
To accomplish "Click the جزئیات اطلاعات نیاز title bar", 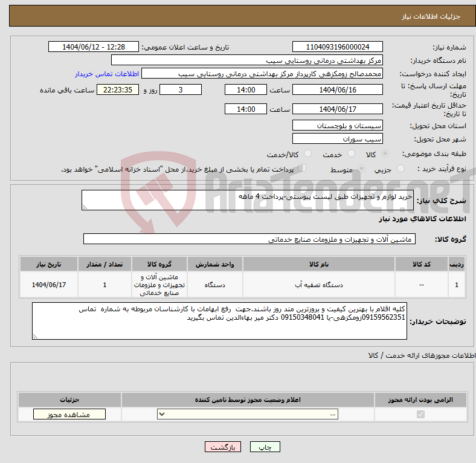I will [243, 16].
